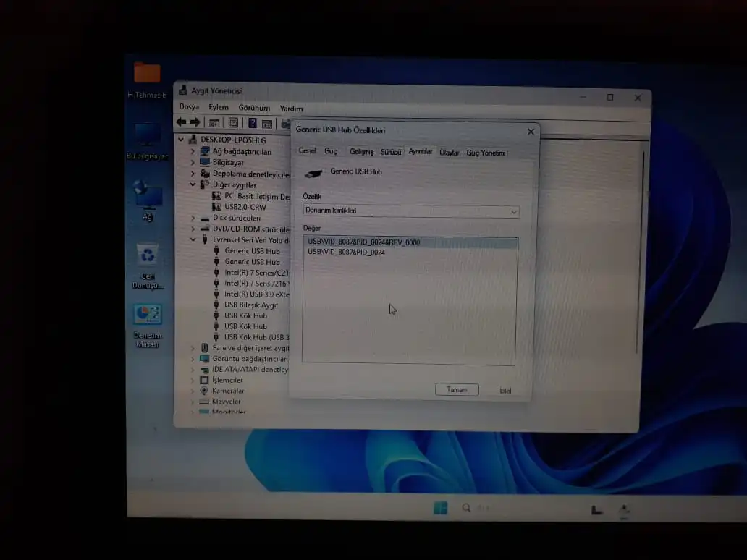Select the Klavyeler category
This screenshot has height=560, width=747.
226,402
